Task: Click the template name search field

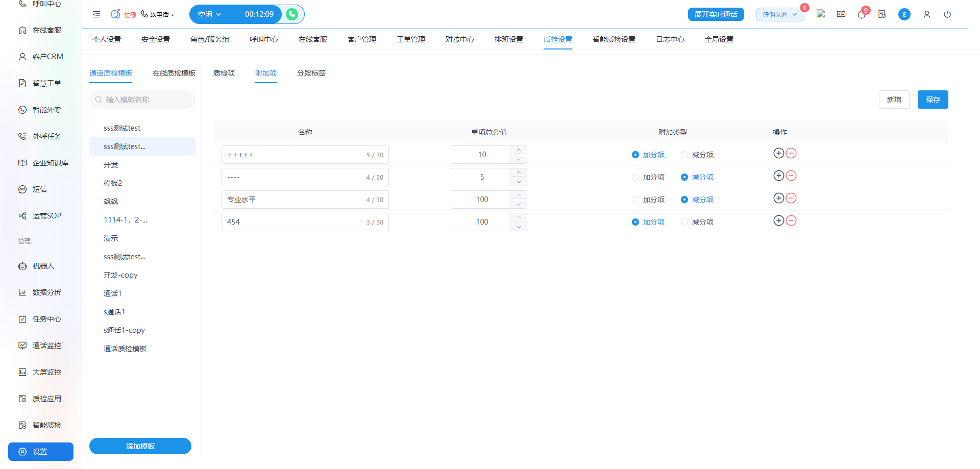Action: coord(142,100)
